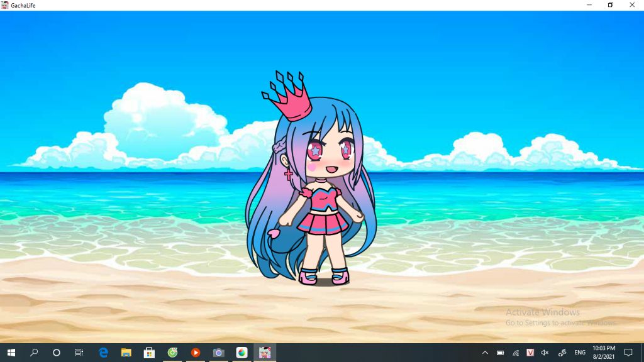644x362 pixels.
Task: Open Camera app from taskbar
Action: point(218,353)
